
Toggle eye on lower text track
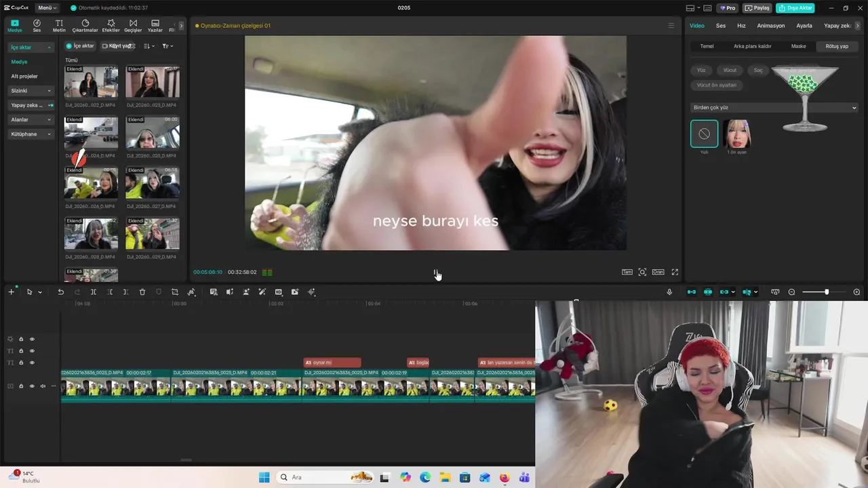[32, 363]
